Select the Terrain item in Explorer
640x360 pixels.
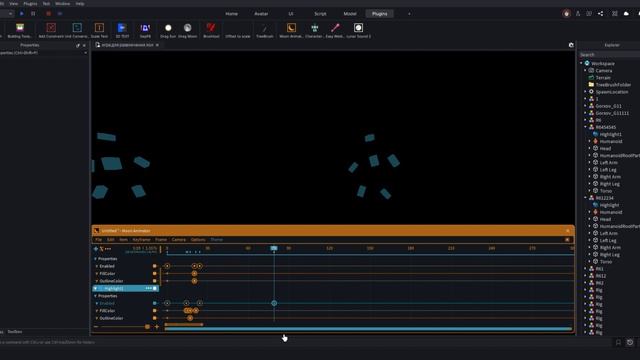click(x=603, y=78)
